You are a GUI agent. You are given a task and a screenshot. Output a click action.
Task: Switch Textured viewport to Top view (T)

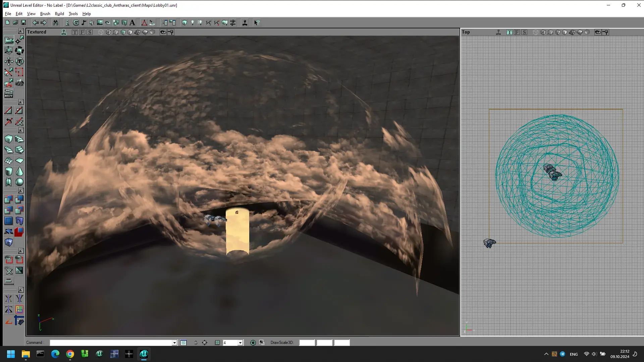click(x=75, y=32)
